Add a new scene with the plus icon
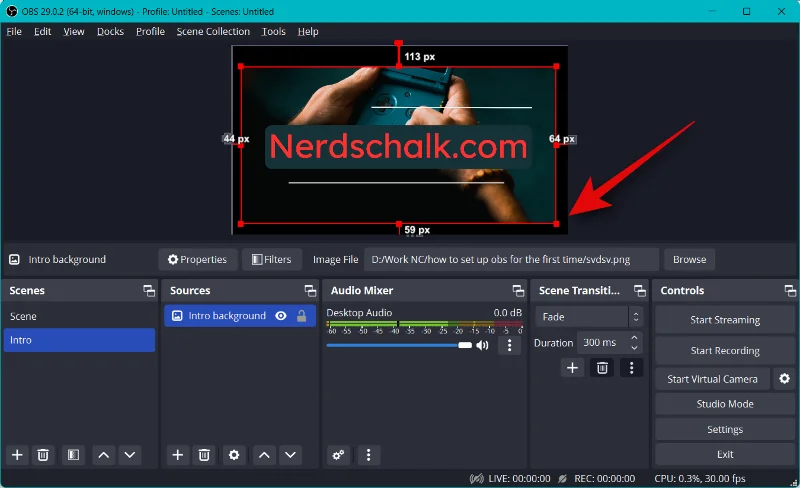Image resolution: width=800 pixels, height=488 pixels. 17,455
